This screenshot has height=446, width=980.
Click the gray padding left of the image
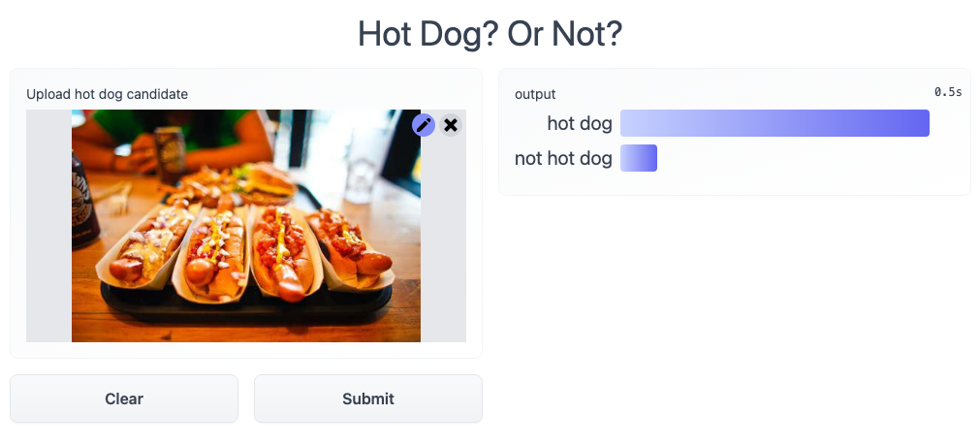[48, 226]
